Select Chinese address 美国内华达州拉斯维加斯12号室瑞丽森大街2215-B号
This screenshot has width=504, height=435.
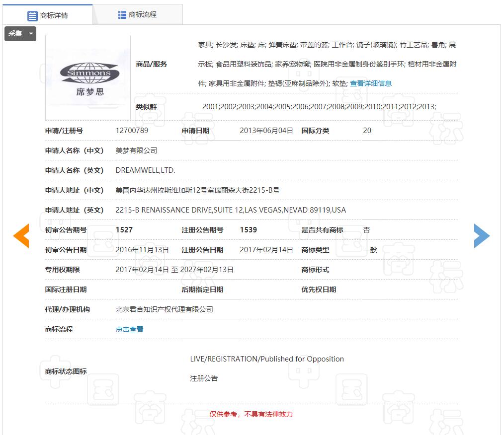pyautogui.click(x=197, y=190)
